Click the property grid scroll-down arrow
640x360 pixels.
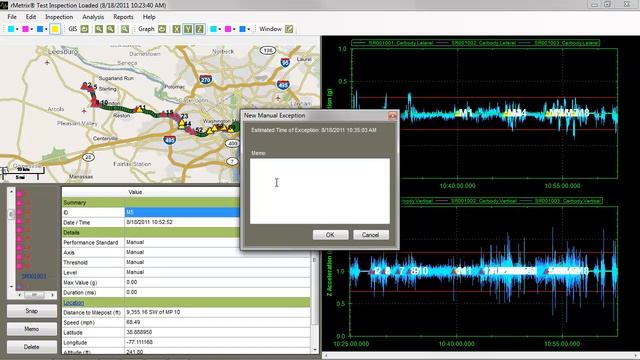click(x=315, y=350)
